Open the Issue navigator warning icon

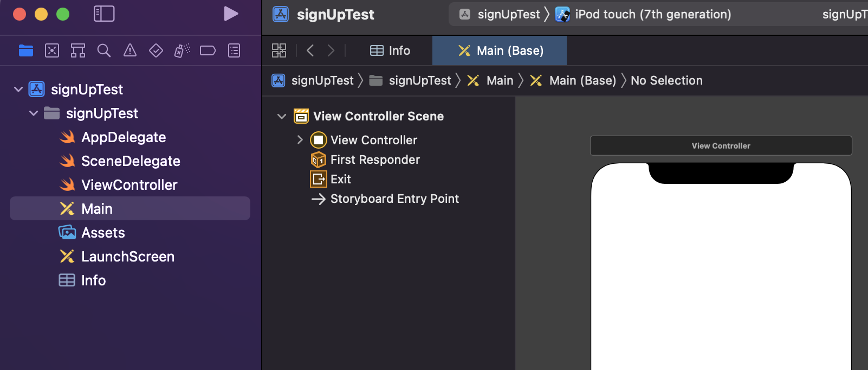130,50
